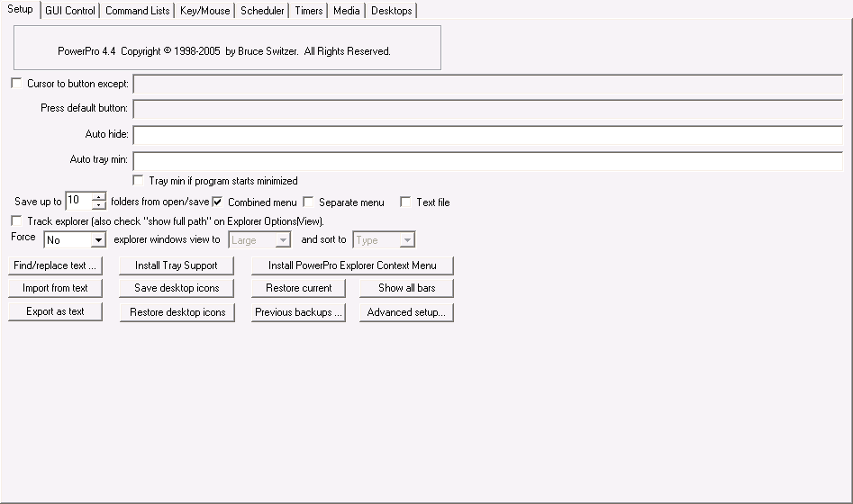Enable the Separate menu checkbox
Image resolution: width=853 pixels, height=504 pixels.
[308, 202]
